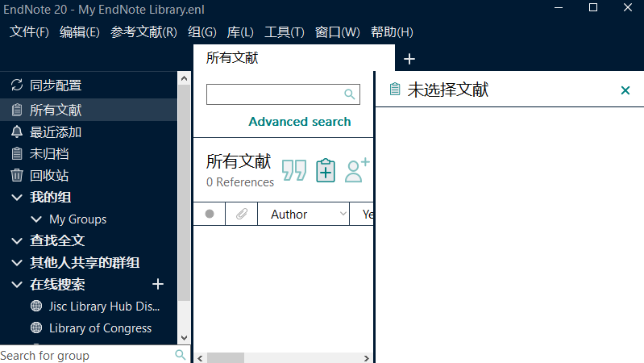The width and height of the screenshot is (644, 363).
Task: Click the "0 References" count text
Action: pos(240,182)
